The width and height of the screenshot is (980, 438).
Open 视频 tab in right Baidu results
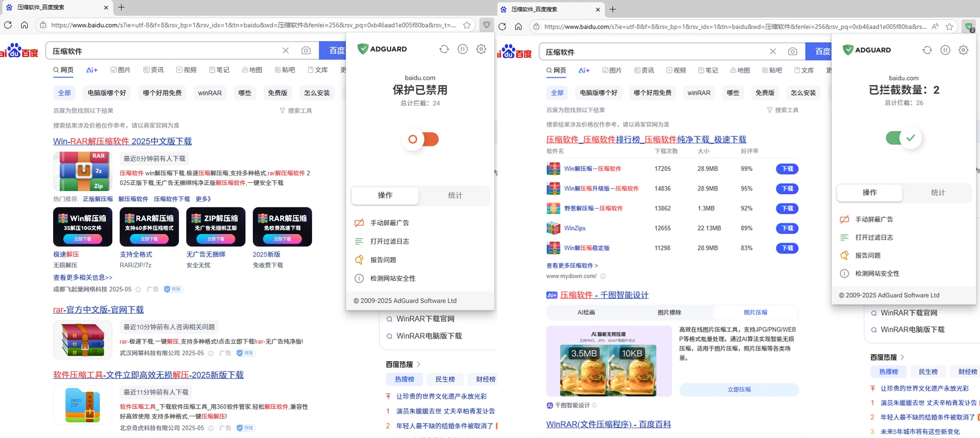point(676,70)
